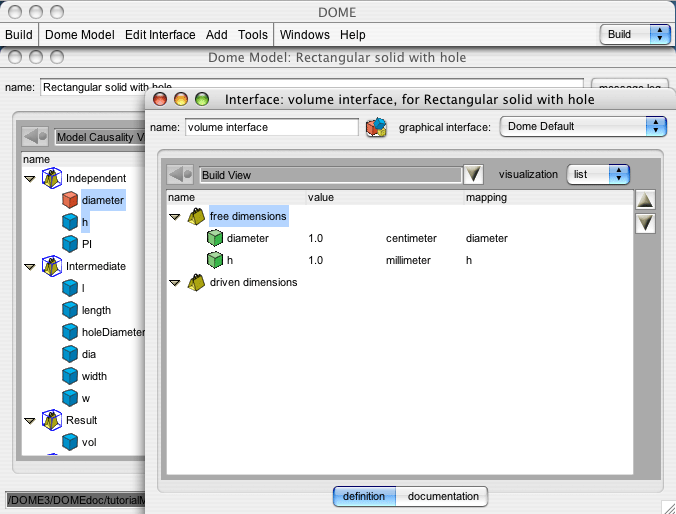Open the Build mode dropdown in menu bar
The image size is (676, 514).
(x=635, y=34)
